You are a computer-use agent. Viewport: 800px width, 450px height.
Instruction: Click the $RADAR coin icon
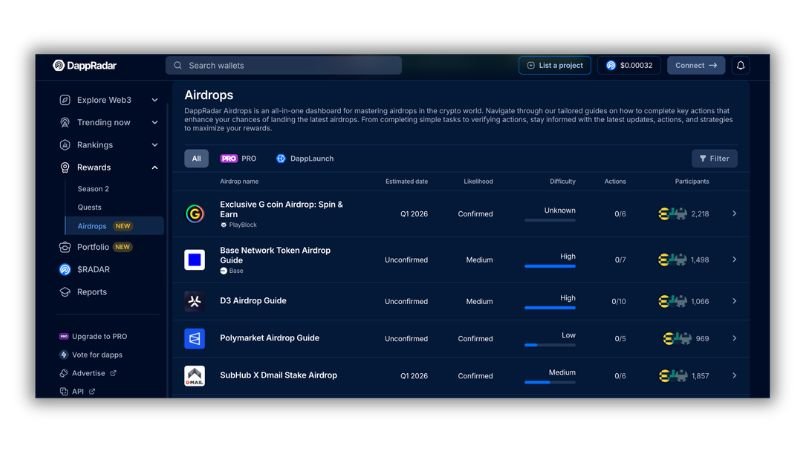65,269
